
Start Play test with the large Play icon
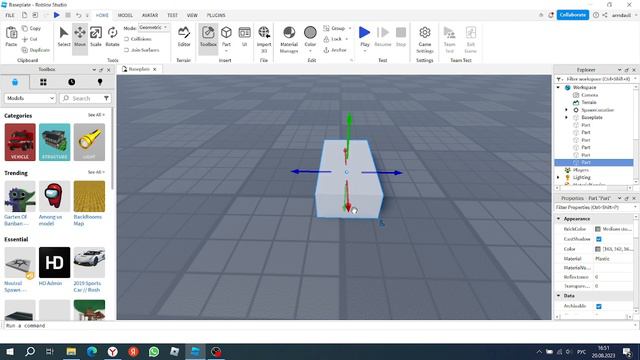[364, 33]
